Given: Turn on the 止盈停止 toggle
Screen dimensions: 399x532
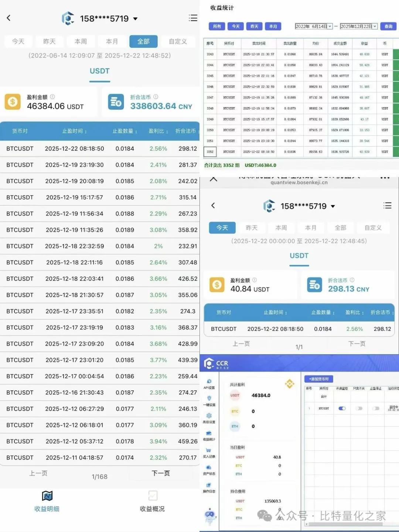Looking at the screenshot, I should (x=376, y=408).
